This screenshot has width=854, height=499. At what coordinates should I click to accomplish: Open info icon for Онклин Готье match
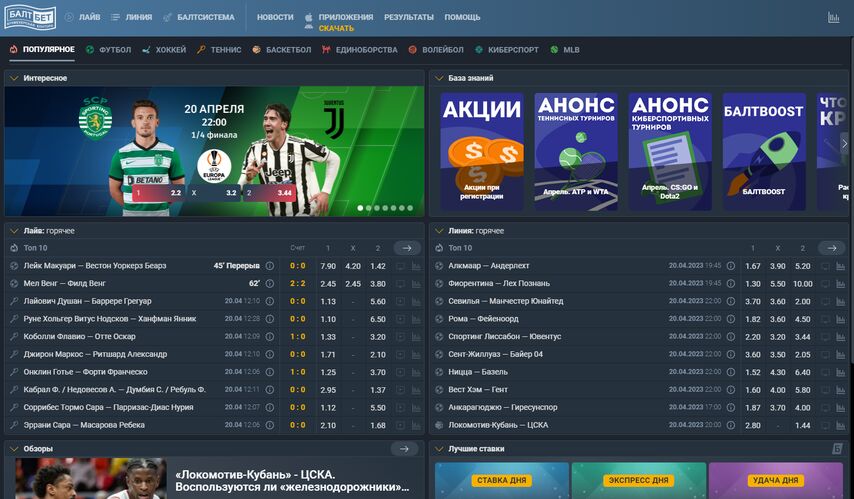(x=270, y=372)
